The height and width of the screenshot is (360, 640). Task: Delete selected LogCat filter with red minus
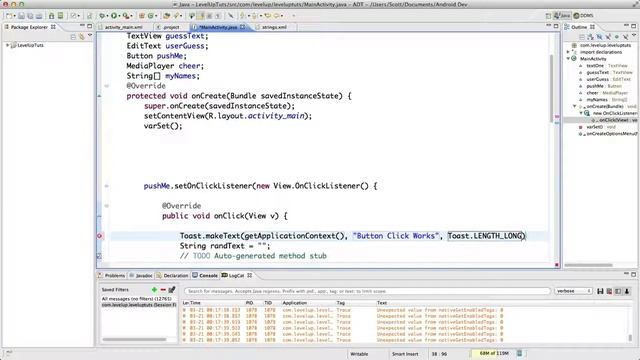click(x=163, y=290)
